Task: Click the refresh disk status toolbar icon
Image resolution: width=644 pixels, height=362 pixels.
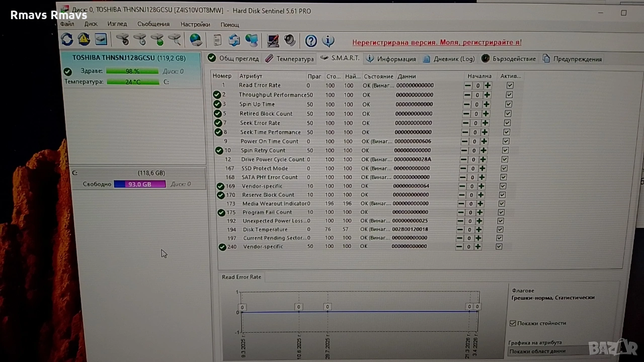Action: (x=67, y=39)
